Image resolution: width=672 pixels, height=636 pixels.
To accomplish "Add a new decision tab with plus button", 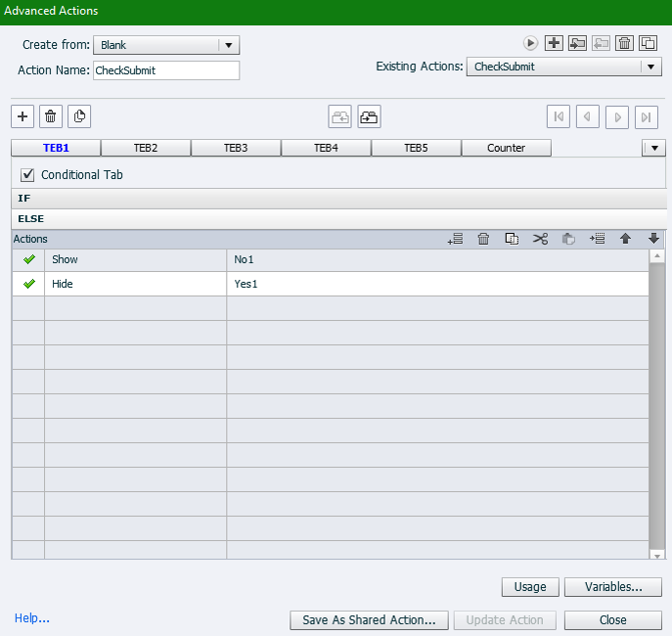I will [x=22, y=116].
